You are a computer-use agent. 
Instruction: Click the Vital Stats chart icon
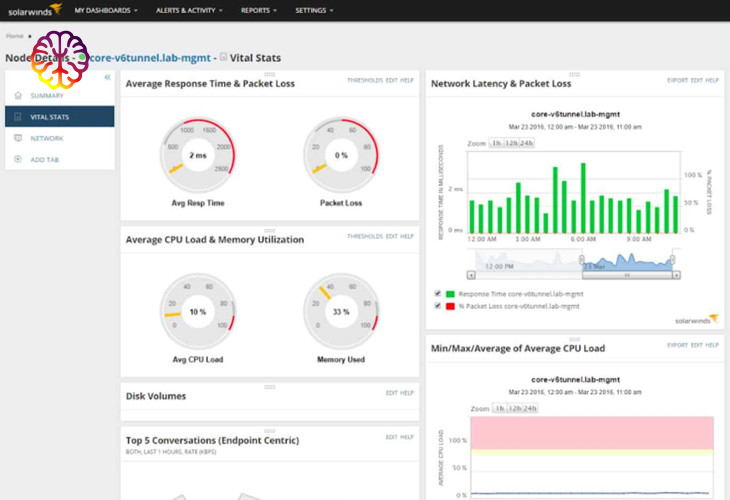(x=18, y=117)
